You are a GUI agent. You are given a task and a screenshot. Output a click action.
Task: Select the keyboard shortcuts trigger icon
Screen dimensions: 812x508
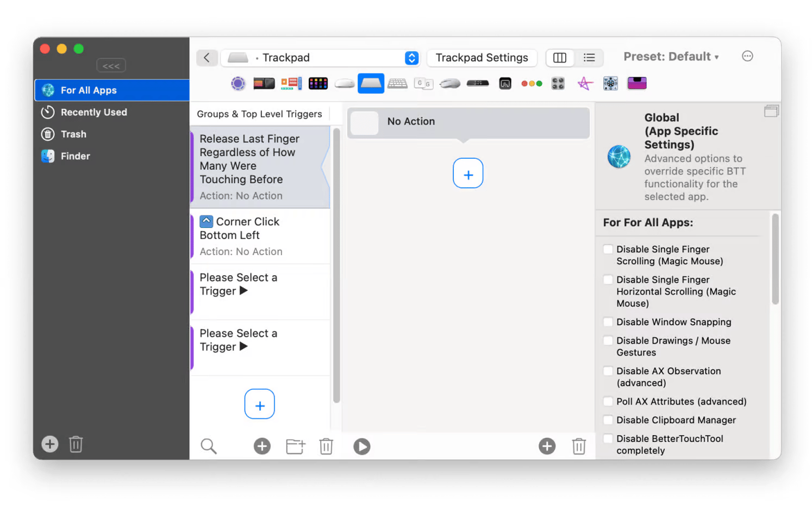point(397,84)
